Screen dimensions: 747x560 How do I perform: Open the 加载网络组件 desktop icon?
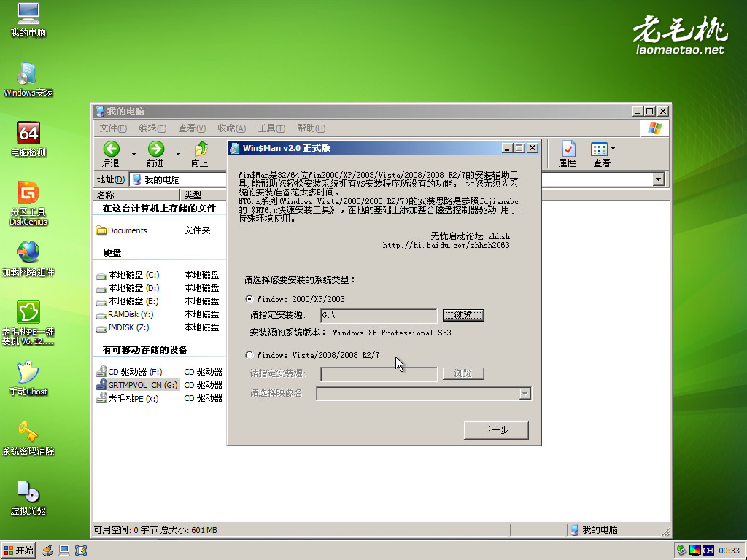coord(28,259)
